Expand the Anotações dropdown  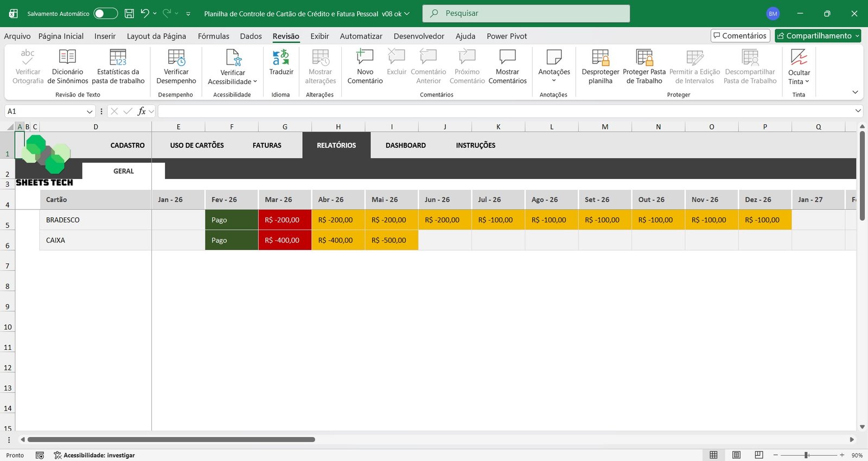(x=554, y=80)
